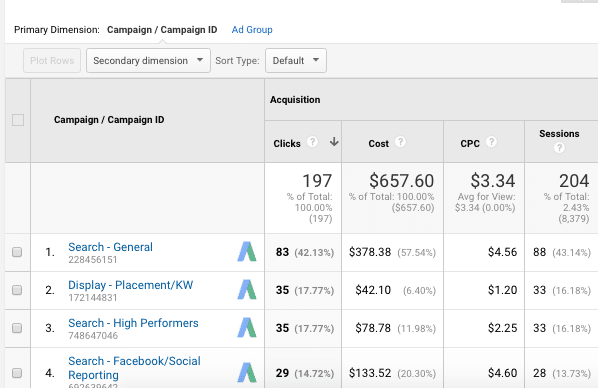Click the $1.20 CPC cell
Viewport: 598px width, 388px height.
(x=502, y=290)
